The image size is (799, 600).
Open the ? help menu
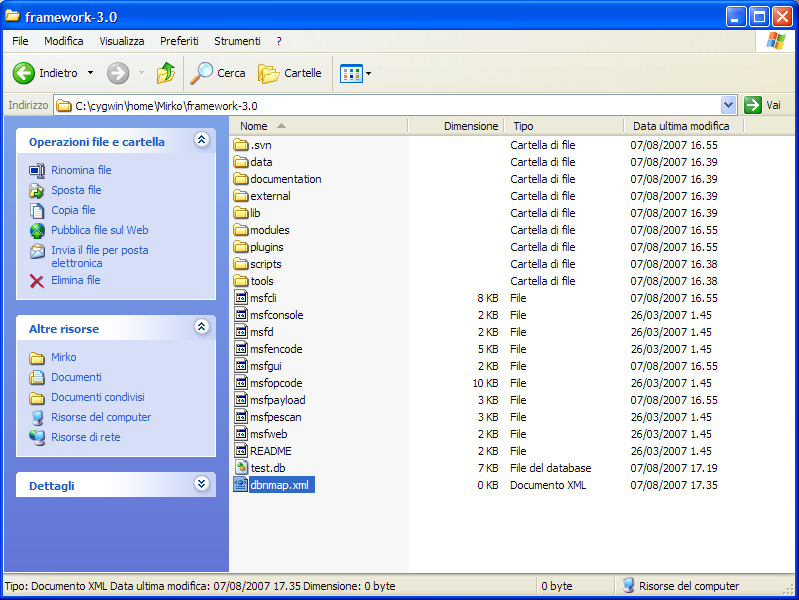coord(279,41)
